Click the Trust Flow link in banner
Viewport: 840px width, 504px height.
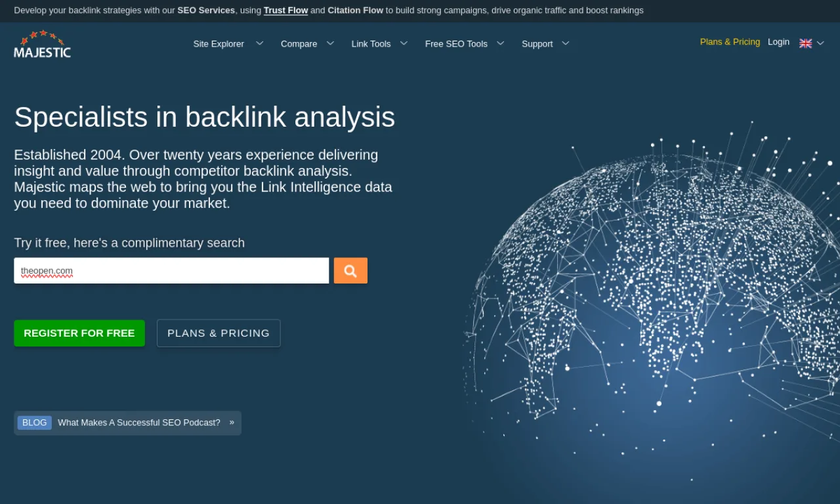point(285,10)
